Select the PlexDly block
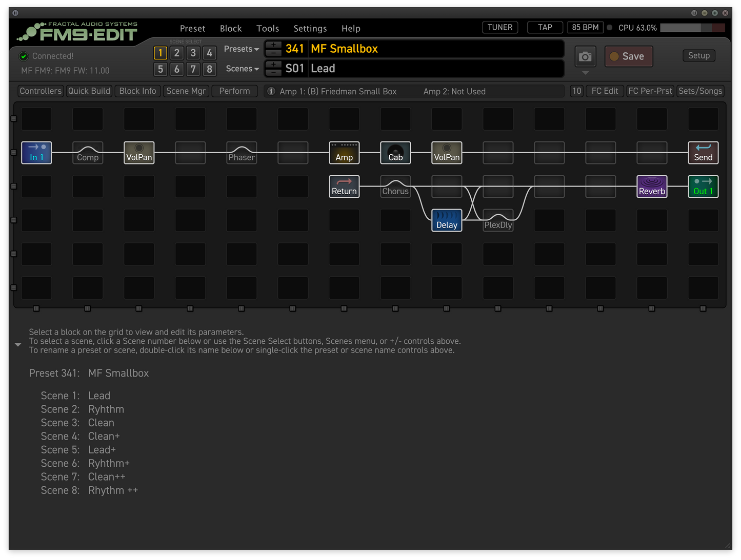This screenshot has width=741, height=560. click(498, 220)
